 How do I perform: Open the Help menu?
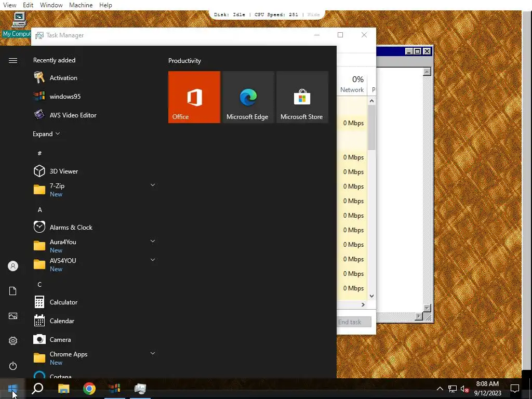click(105, 5)
